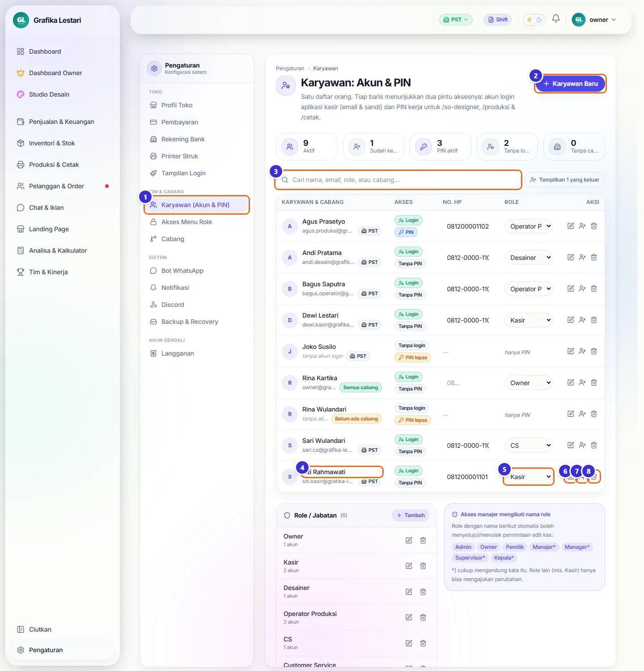Delete the Operator Produksi role
644x671 pixels.
pos(423,617)
